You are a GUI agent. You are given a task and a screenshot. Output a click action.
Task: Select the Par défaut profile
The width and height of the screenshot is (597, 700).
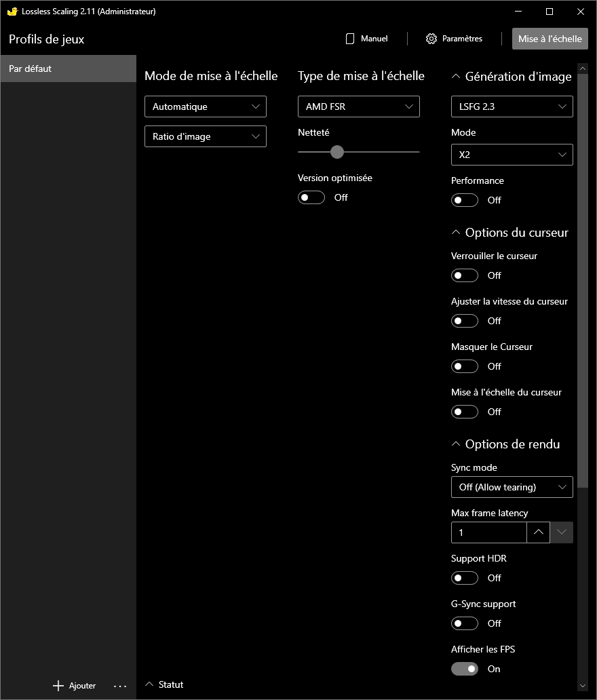[68, 69]
